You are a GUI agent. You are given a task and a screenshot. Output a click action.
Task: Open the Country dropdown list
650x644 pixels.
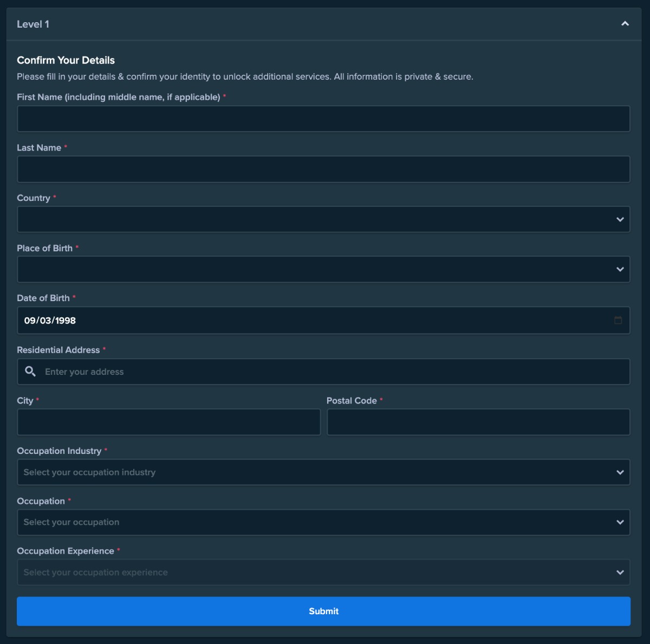click(x=314, y=219)
